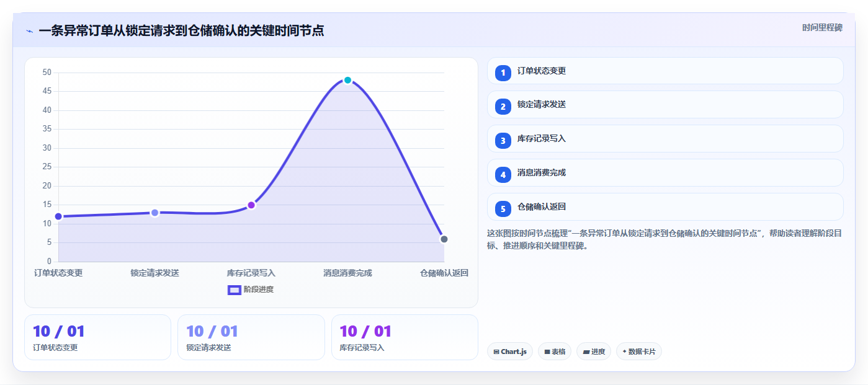Select the 订单状态变更 data point on chart
This screenshot has height=385, width=868.
(x=58, y=216)
